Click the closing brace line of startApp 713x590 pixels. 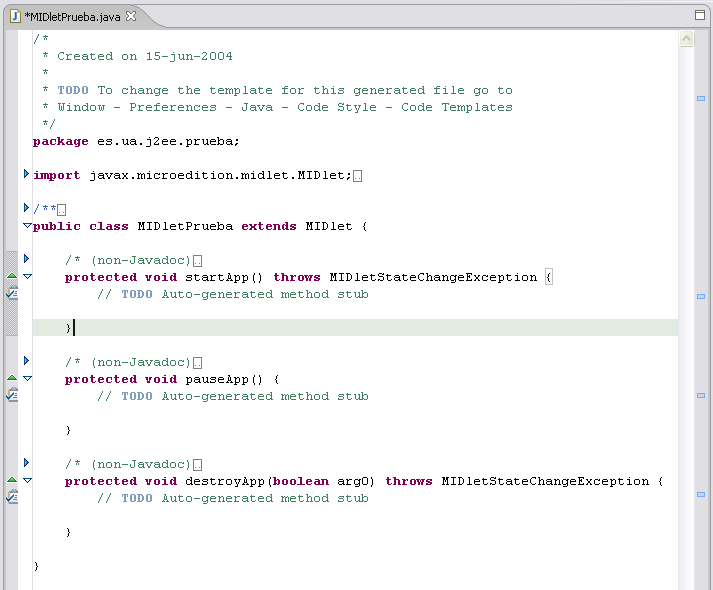[355, 327]
